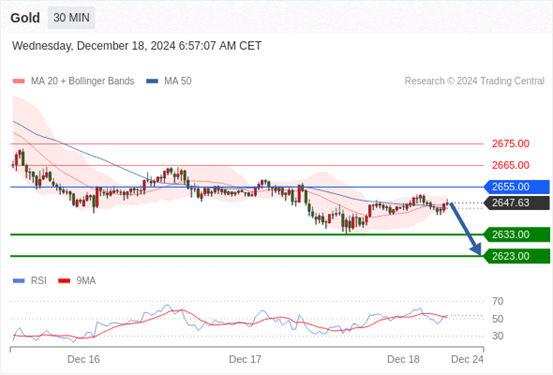This screenshot has width=553, height=375.
Task: Click the 9MA legend label
Action: (x=86, y=281)
